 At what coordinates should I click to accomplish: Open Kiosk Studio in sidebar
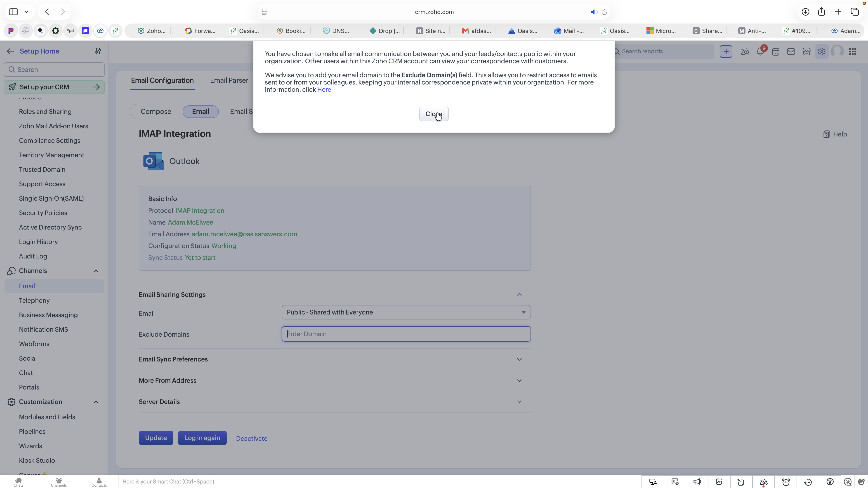(x=37, y=460)
